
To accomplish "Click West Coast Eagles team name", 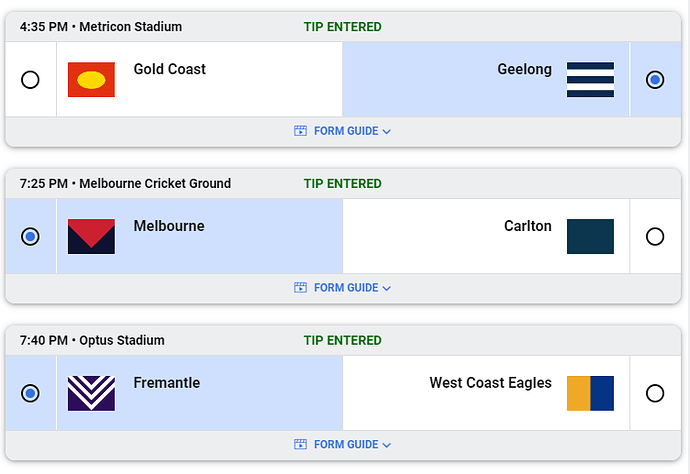I will pos(490,383).
